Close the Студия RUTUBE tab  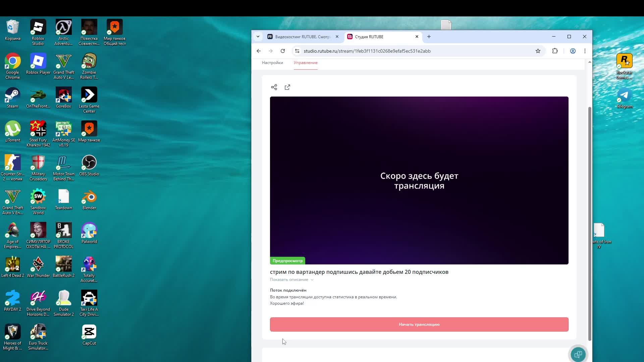(x=417, y=37)
